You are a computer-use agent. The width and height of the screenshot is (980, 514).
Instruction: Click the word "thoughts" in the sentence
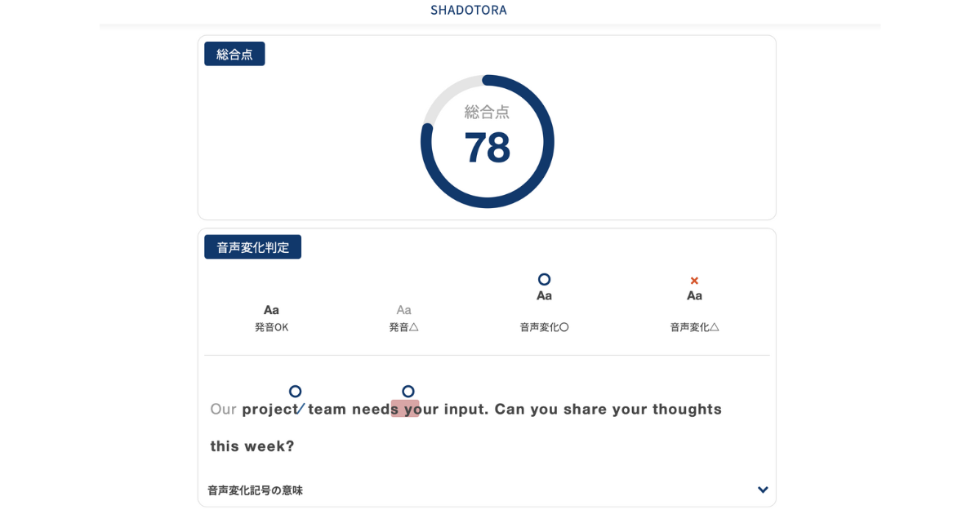[x=687, y=410]
